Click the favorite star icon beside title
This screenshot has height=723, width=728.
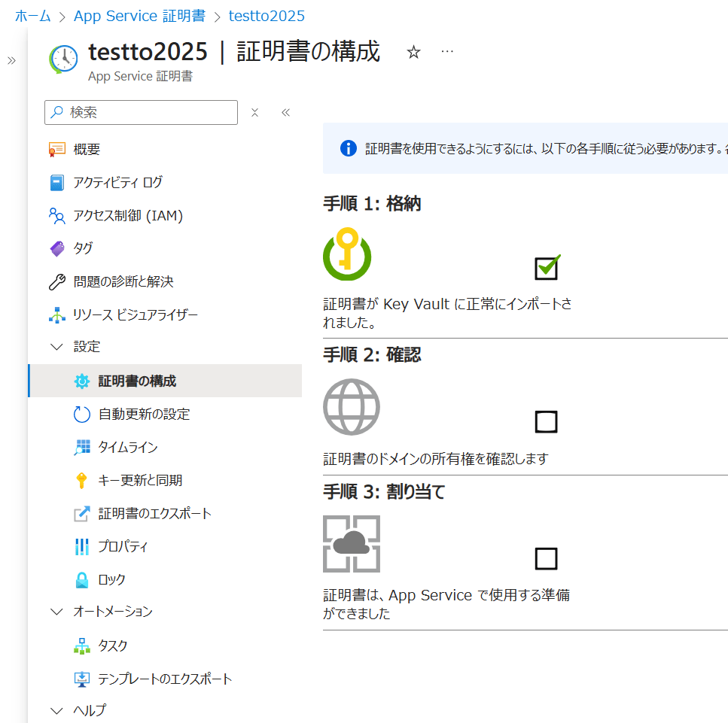(x=413, y=52)
